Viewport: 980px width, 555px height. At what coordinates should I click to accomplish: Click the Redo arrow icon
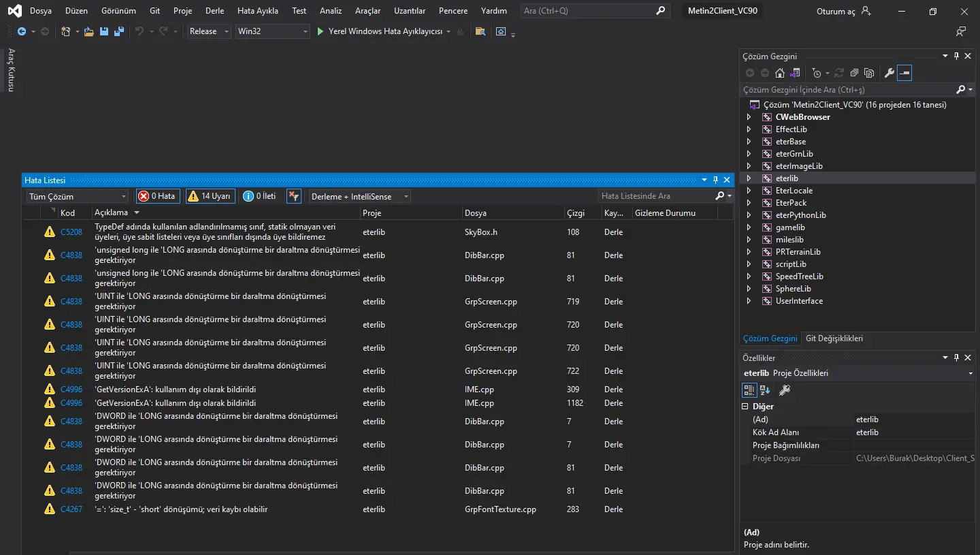pyautogui.click(x=164, y=31)
